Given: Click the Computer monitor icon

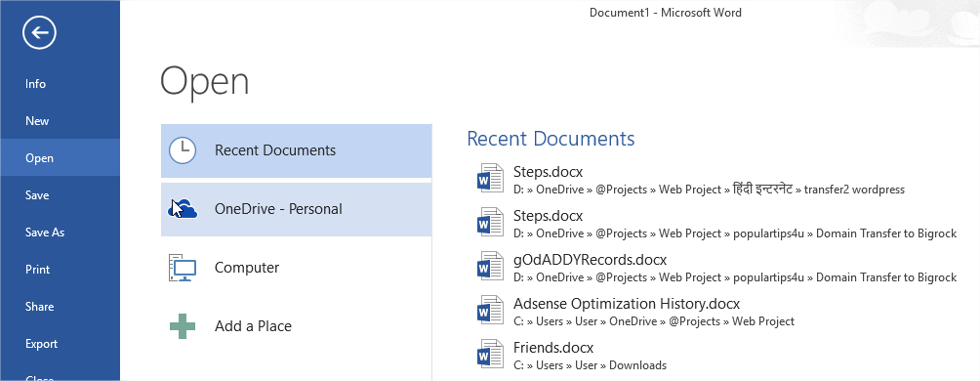Looking at the screenshot, I should (183, 268).
